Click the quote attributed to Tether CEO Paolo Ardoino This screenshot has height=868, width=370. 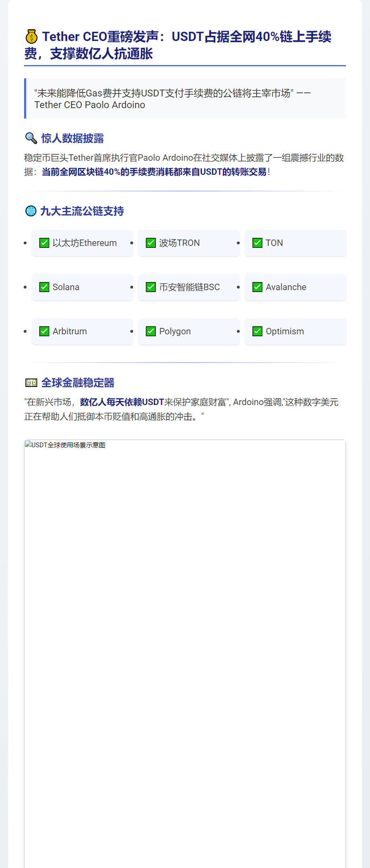[185, 98]
